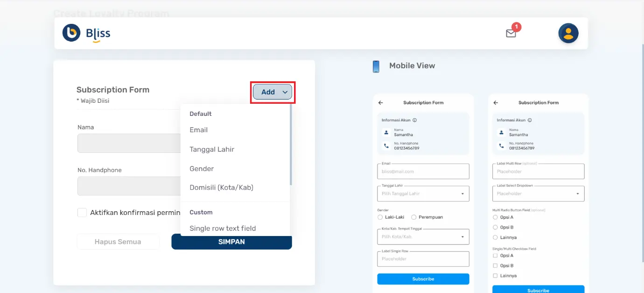Enable the Aktifkan konfirmasi checkbox
This screenshot has width=644, height=293.
click(x=82, y=212)
